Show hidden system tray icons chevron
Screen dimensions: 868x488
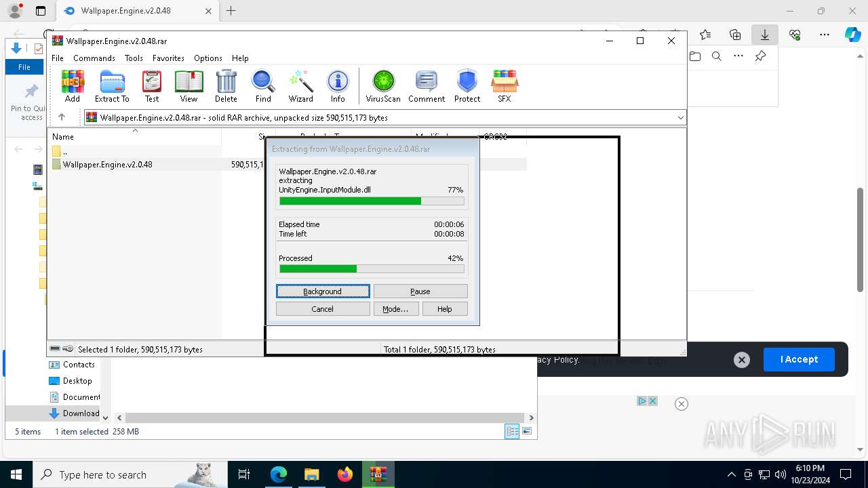pyautogui.click(x=731, y=474)
